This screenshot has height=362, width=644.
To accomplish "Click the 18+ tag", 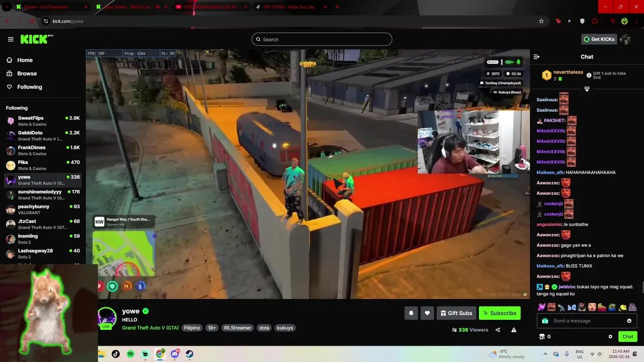I will (x=212, y=328).
